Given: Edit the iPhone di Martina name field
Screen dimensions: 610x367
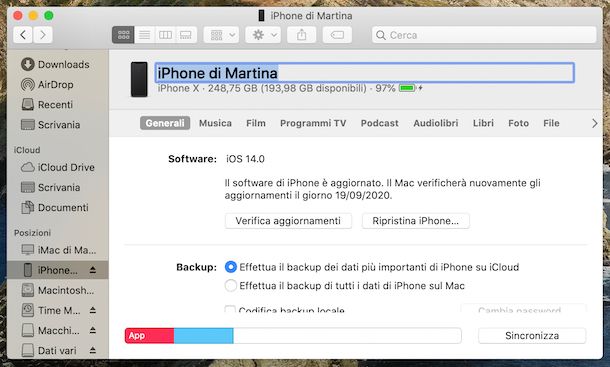Looking at the screenshot, I should tap(365, 73).
